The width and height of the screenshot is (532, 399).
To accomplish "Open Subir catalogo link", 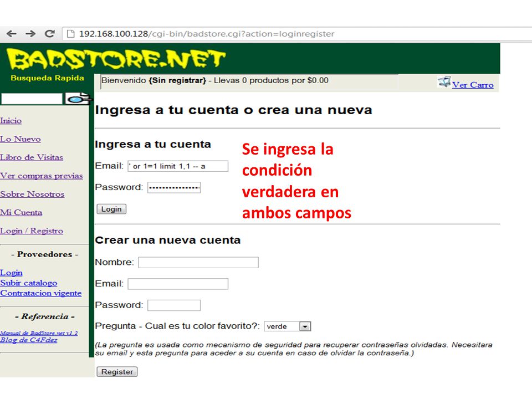I will point(28,283).
